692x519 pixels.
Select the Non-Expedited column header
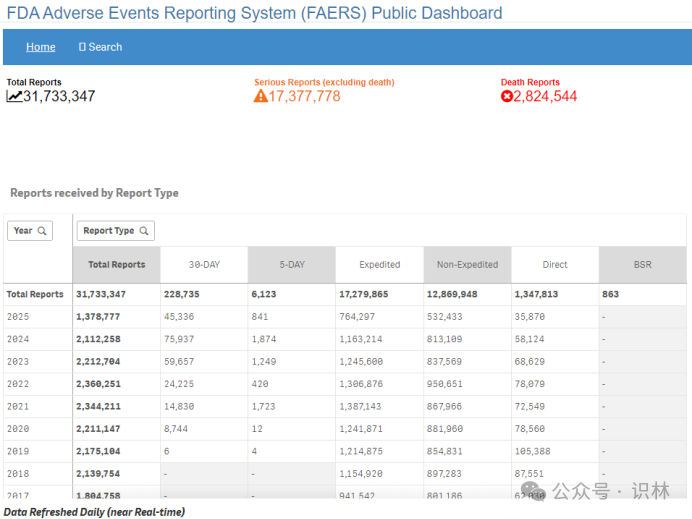(x=467, y=264)
